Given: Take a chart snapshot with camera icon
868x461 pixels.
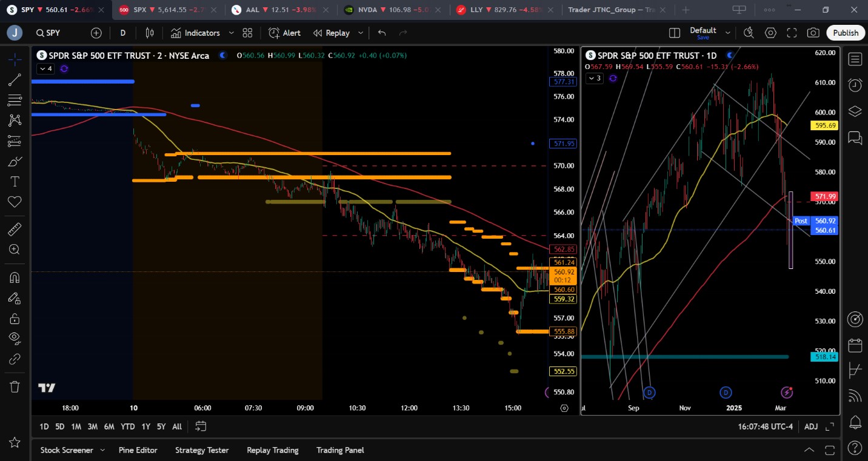Looking at the screenshot, I should click(813, 33).
